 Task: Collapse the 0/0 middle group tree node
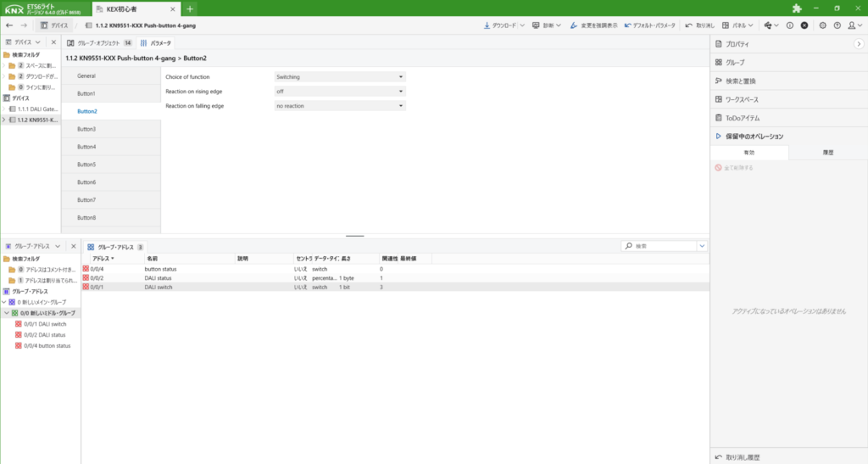point(5,313)
